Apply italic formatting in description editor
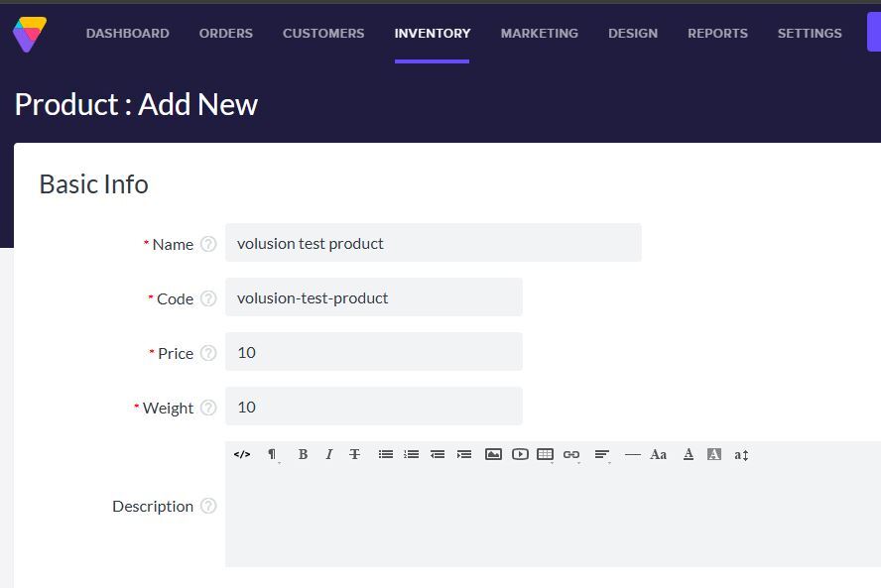This screenshot has width=881, height=588. (328, 454)
